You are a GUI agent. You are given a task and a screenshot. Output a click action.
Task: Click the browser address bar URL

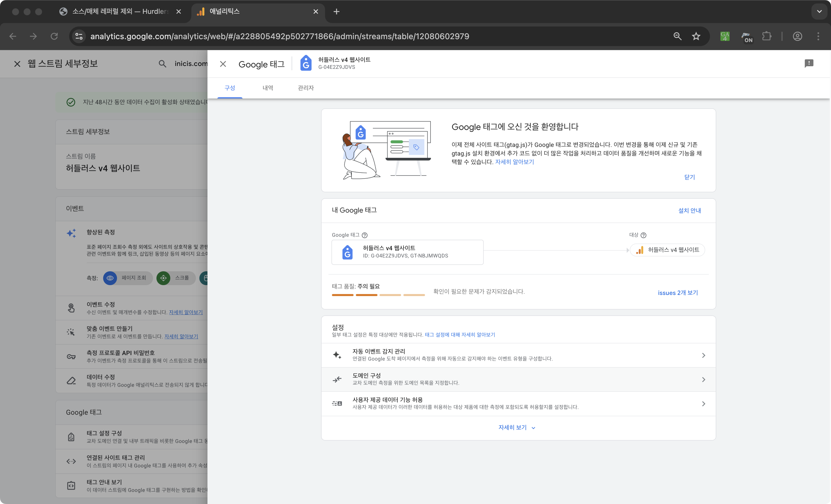[279, 36]
